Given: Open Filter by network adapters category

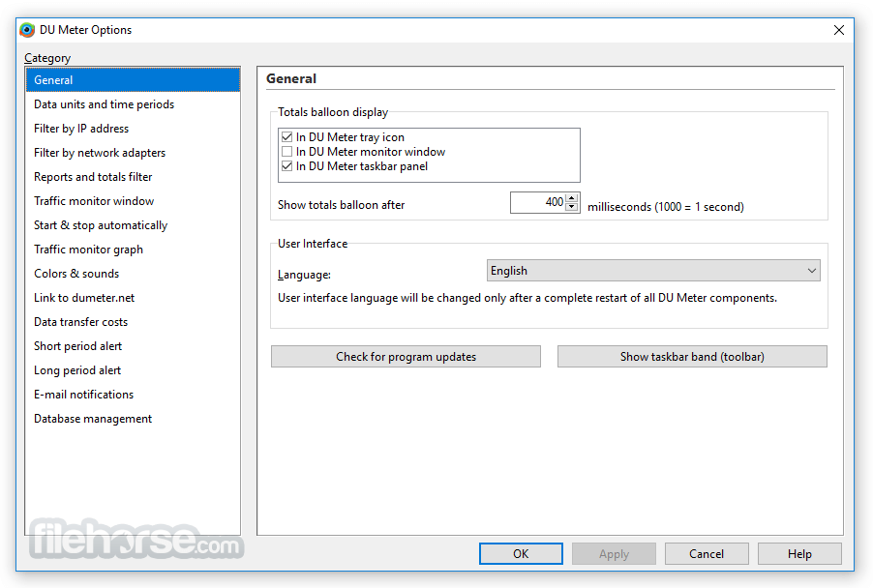Looking at the screenshot, I should pyautogui.click(x=133, y=153).
